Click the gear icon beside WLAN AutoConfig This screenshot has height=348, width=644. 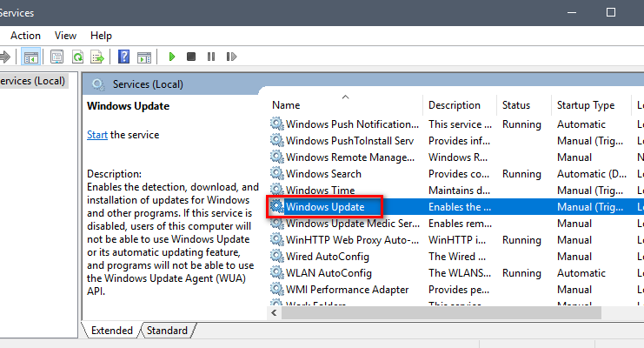click(x=277, y=272)
